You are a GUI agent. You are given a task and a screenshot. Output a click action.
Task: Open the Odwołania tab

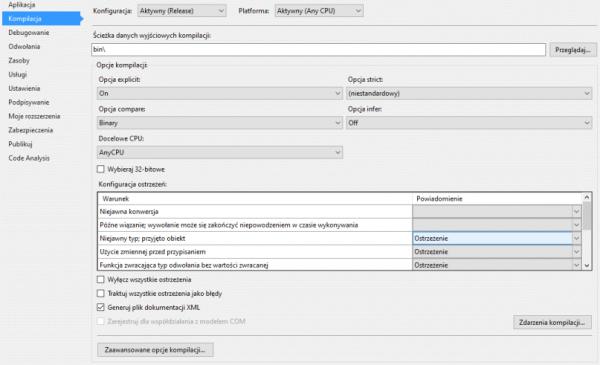point(24,46)
